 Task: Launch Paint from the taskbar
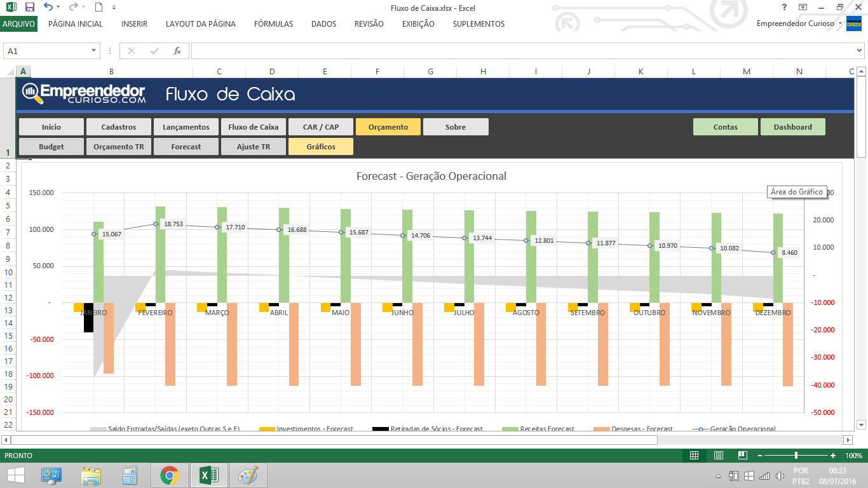[248, 475]
